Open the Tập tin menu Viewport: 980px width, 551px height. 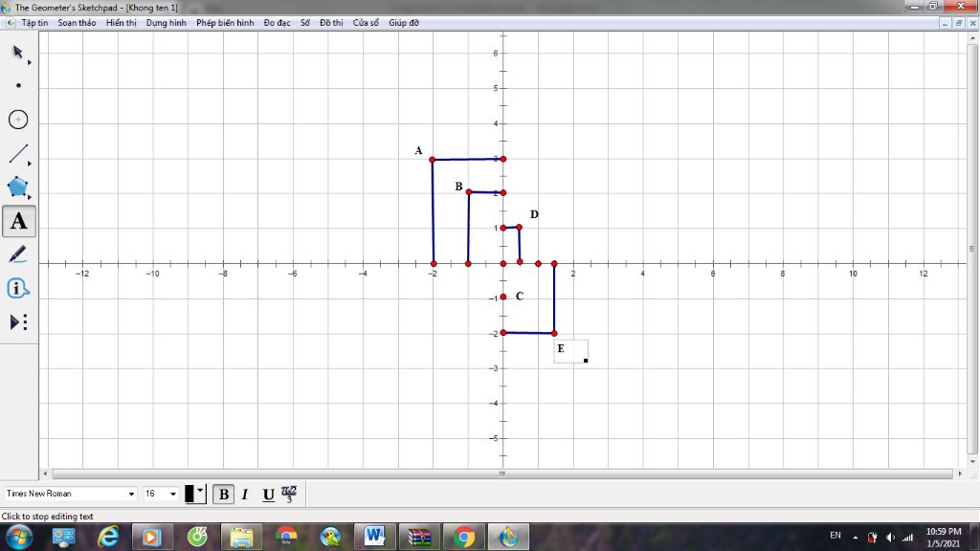[34, 23]
